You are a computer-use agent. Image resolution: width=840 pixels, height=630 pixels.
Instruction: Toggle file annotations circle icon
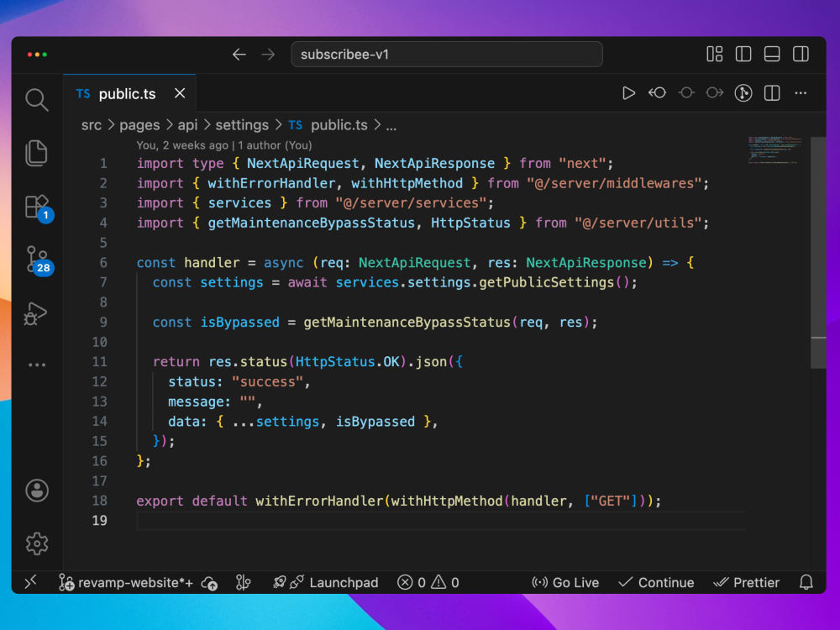(x=743, y=93)
